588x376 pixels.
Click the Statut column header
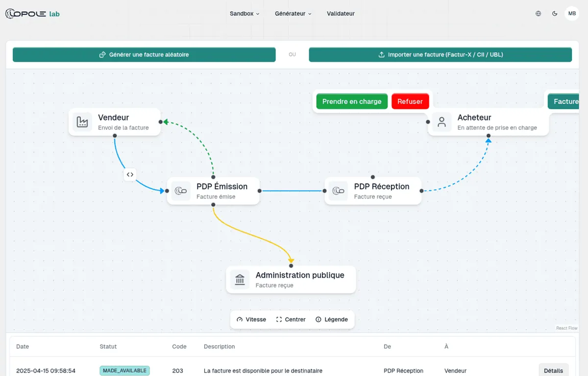pyautogui.click(x=108, y=347)
